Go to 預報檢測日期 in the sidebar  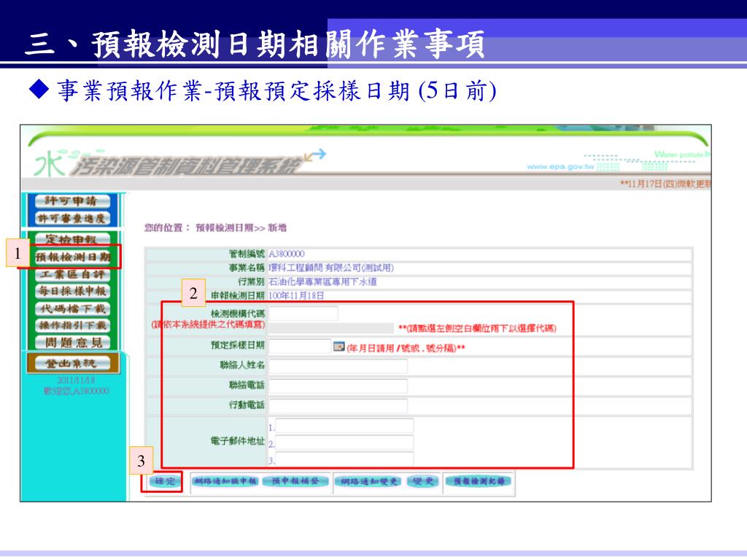tap(72, 257)
